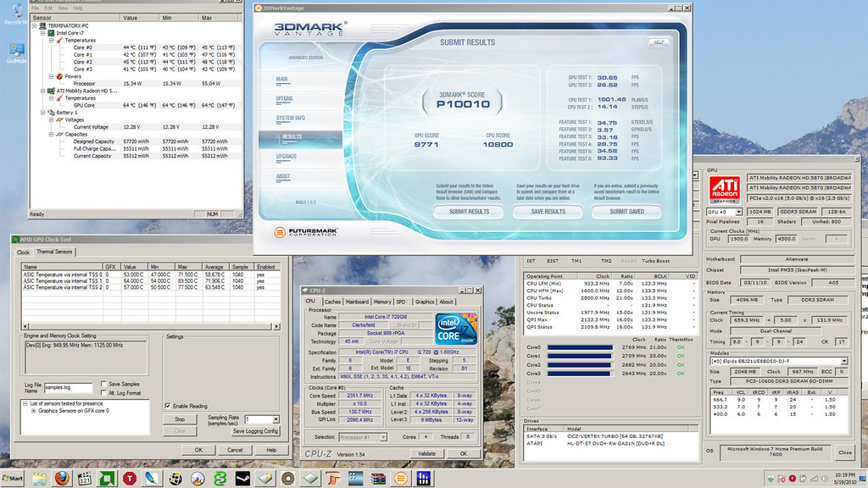Image resolution: width=868 pixels, height=488 pixels.
Task: Open the GodMode desktop icon
Action: (x=16, y=53)
